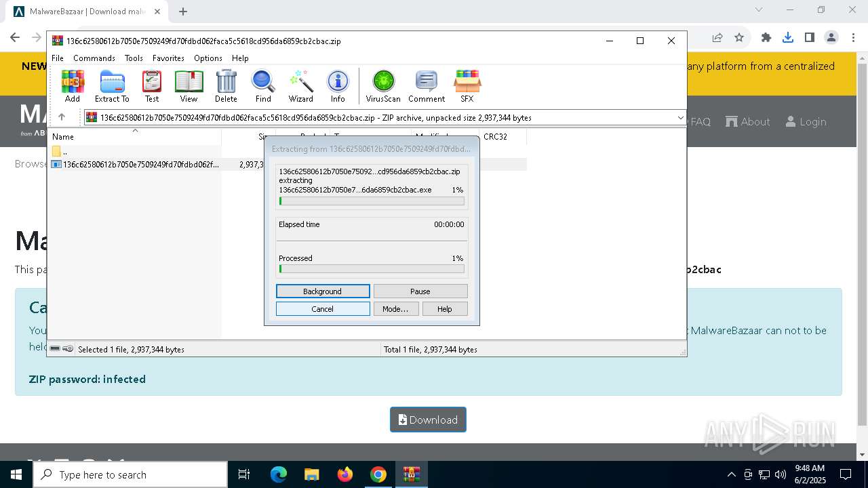Open the About link on MalwareBazaar
This screenshot has height=488, width=868.
tap(748, 122)
